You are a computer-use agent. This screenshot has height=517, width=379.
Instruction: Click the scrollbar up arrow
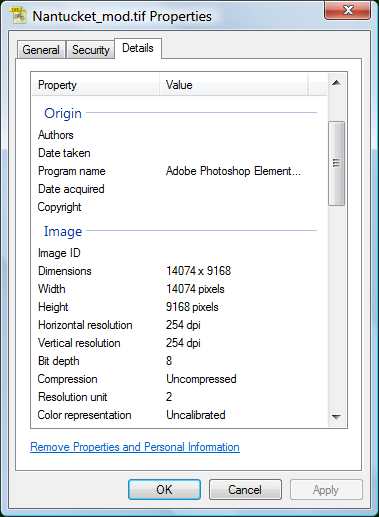[x=336, y=83]
